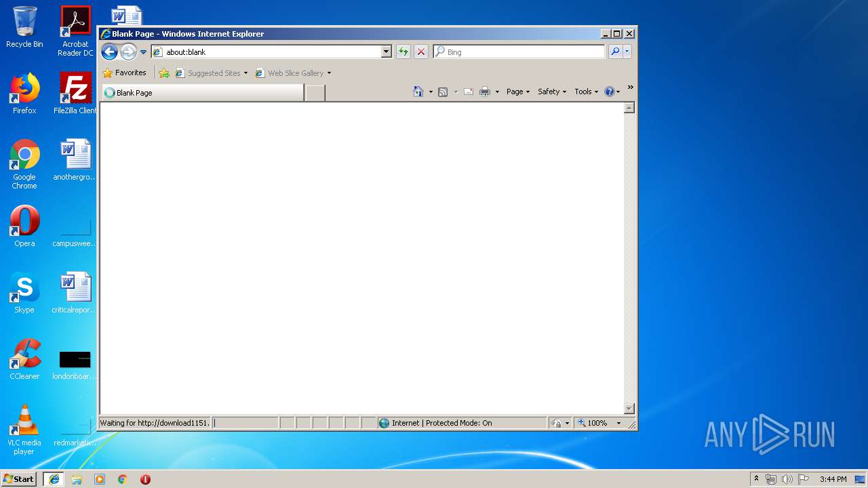
Task: Click the address bar showing about:blank
Action: coord(265,52)
